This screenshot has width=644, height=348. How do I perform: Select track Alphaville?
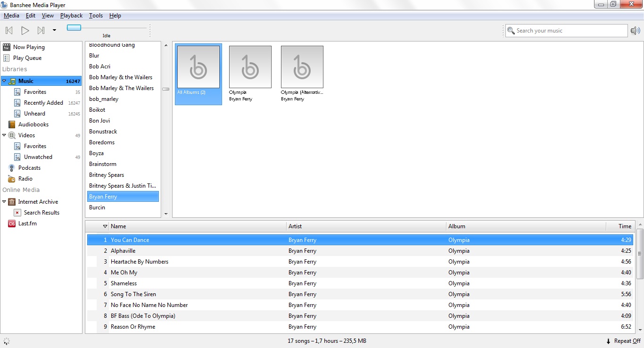coord(360,251)
